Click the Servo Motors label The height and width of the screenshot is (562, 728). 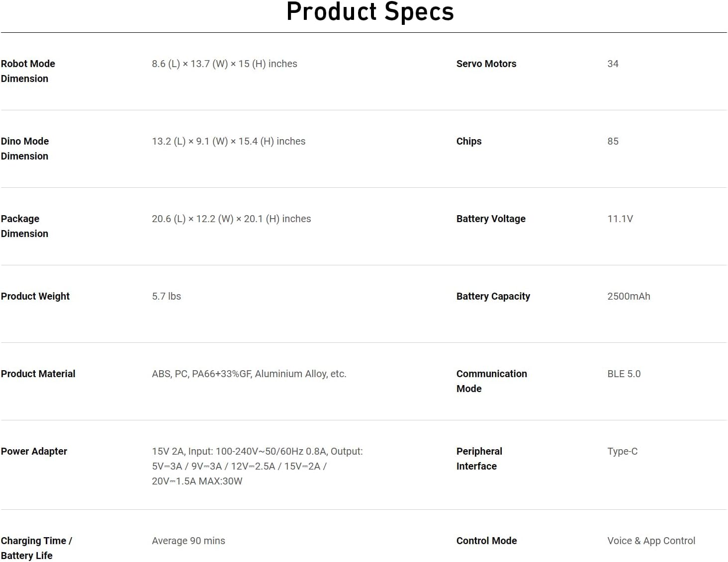tap(486, 64)
